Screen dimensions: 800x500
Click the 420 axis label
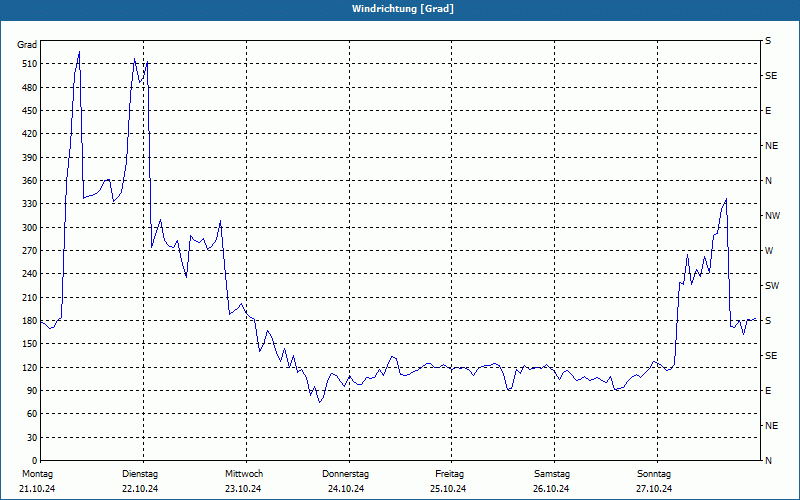[29, 134]
